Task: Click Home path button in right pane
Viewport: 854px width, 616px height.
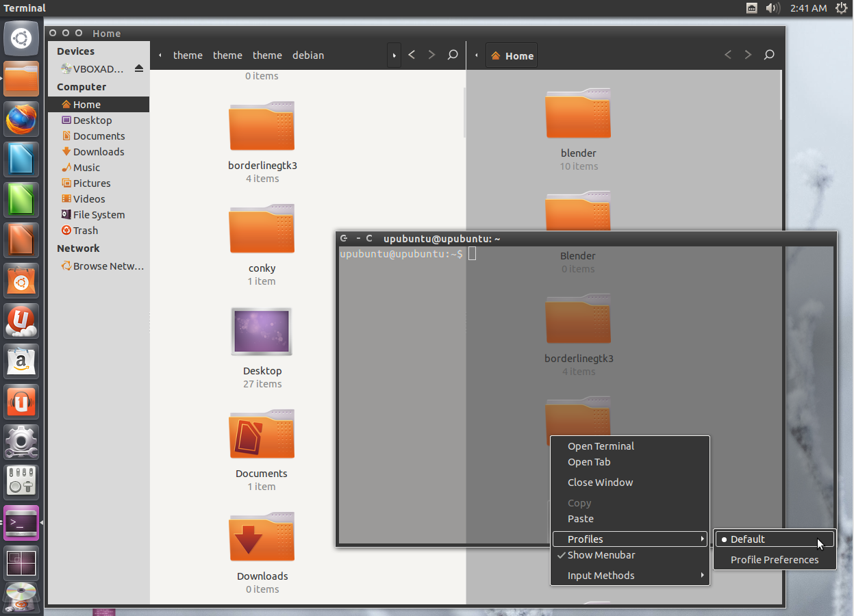Action: [512, 55]
